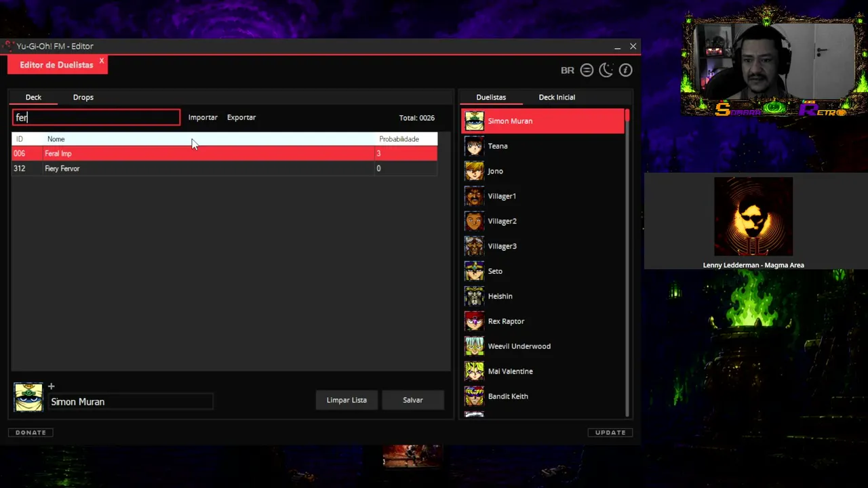This screenshot has width=868, height=488.
Task: Choose the Heishin name in the duelist list
Action: point(500,297)
